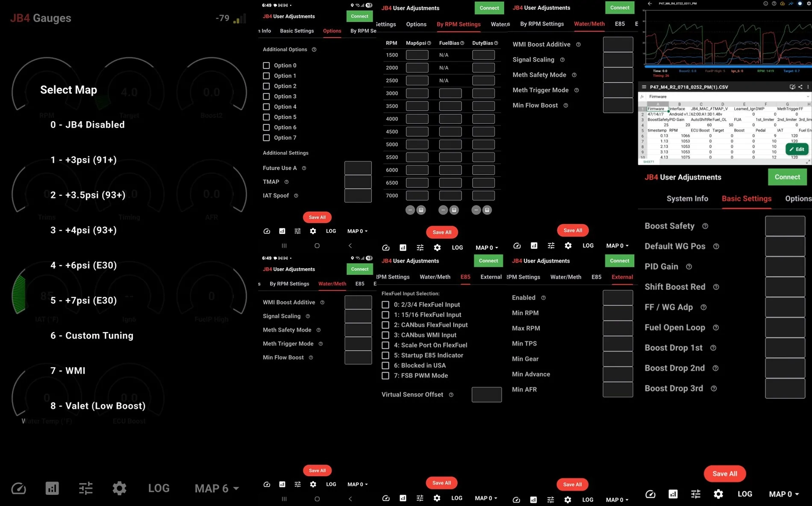Click Save All below the RPM table
Viewport: 812px width, 506px height.
point(442,232)
